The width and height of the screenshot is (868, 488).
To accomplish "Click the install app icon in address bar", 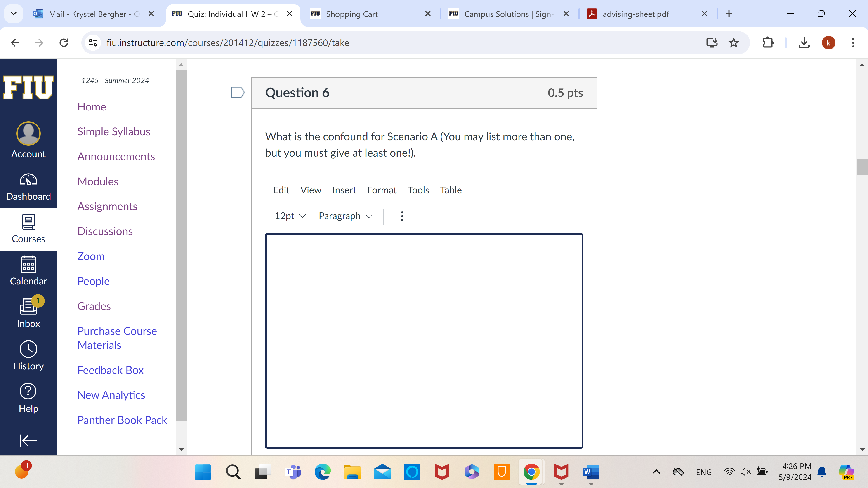I will (712, 43).
